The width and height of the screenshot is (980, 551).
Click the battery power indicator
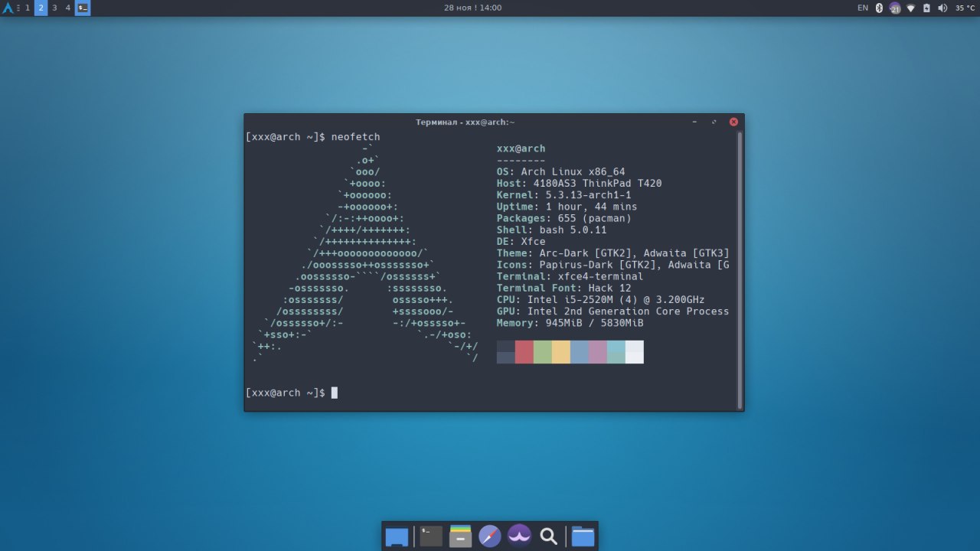point(926,8)
